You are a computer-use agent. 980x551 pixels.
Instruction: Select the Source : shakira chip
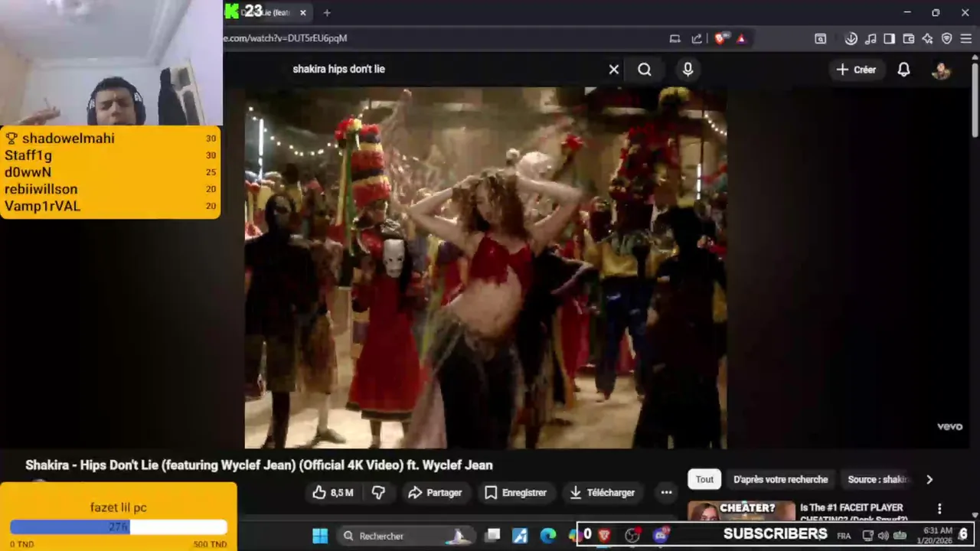878,480
